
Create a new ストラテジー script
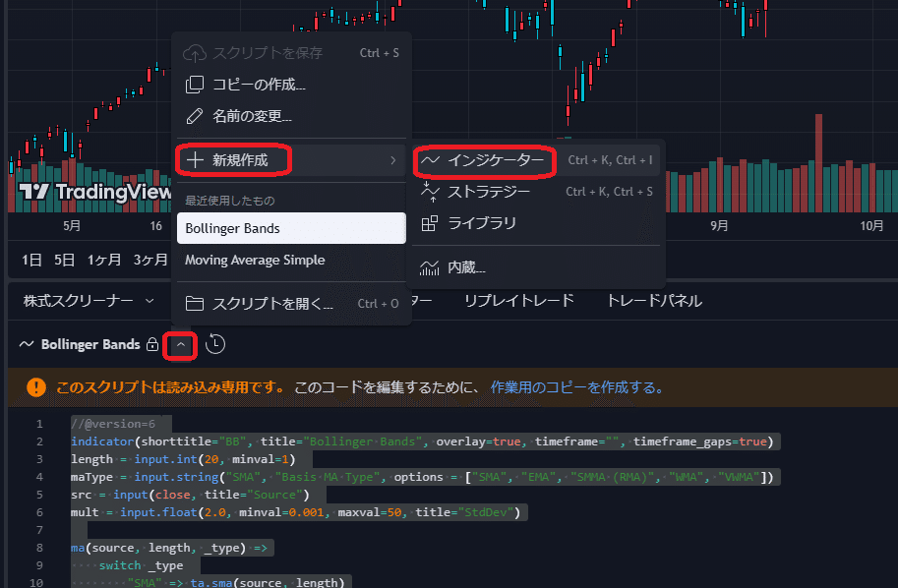click(x=536, y=192)
